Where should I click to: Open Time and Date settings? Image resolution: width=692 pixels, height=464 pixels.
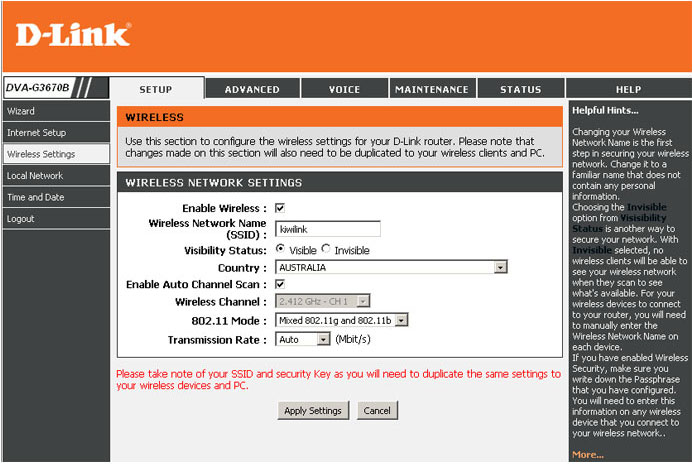click(x=56, y=197)
